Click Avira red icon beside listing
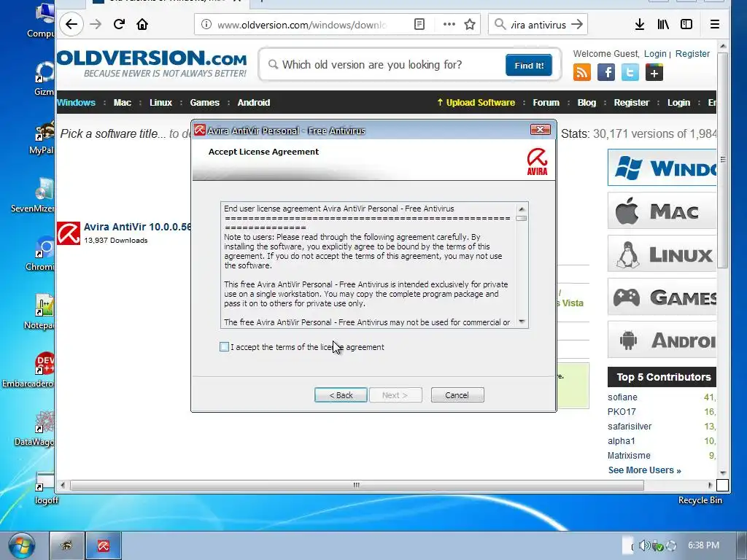The height and width of the screenshot is (560, 747). click(69, 233)
